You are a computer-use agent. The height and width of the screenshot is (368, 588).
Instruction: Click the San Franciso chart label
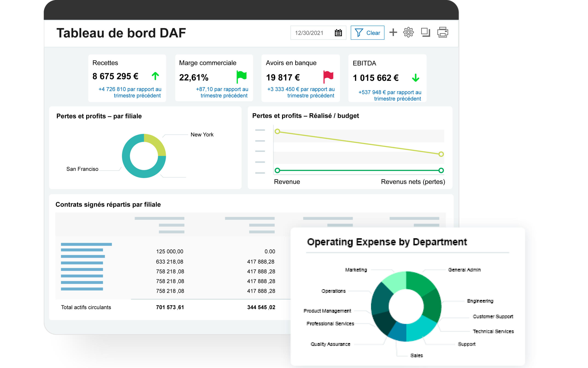click(82, 169)
